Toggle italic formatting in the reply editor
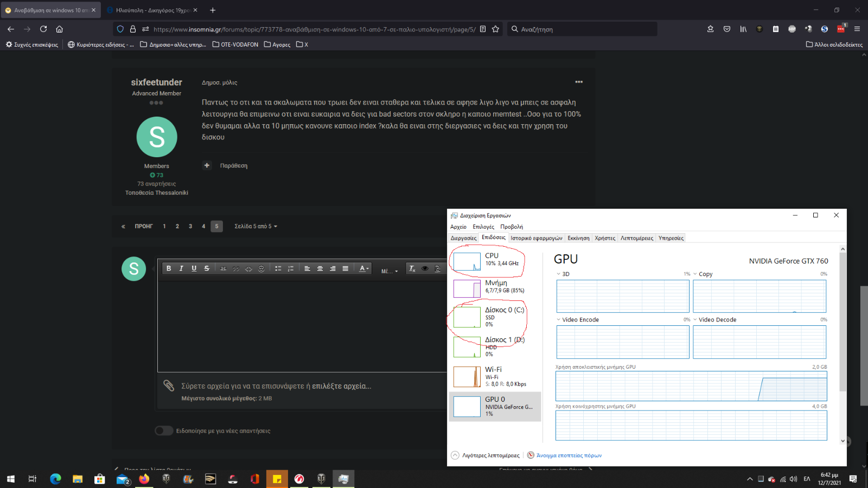This screenshot has width=868, height=488. (x=181, y=268)
